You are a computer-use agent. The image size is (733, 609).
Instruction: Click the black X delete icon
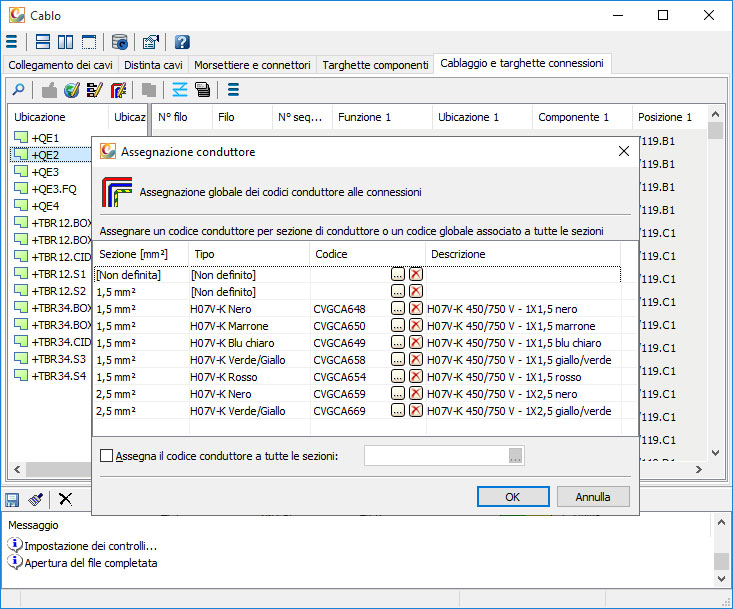65,499
